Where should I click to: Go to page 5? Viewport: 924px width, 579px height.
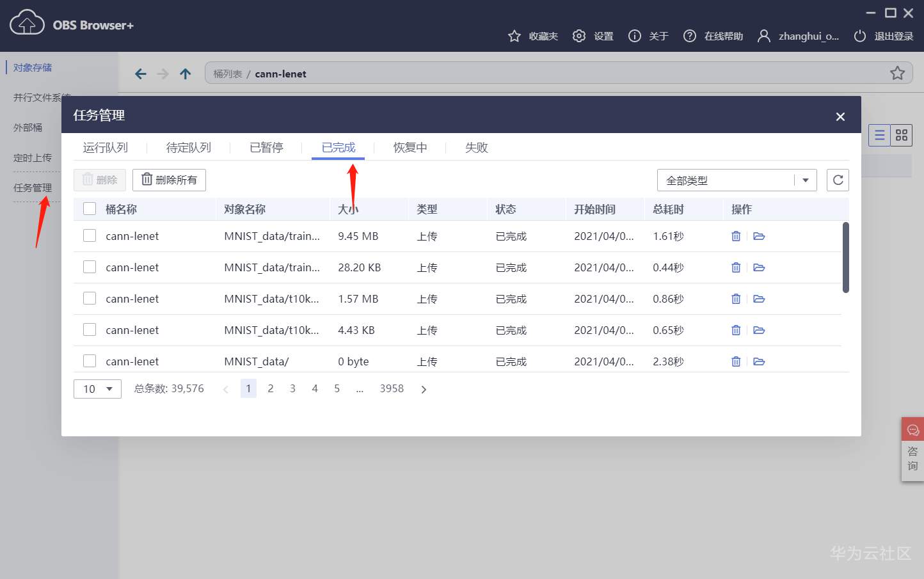(337, 388)
